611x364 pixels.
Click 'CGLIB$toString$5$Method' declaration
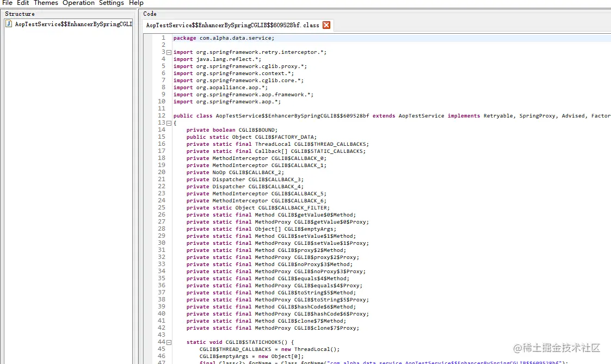(271, 293)
